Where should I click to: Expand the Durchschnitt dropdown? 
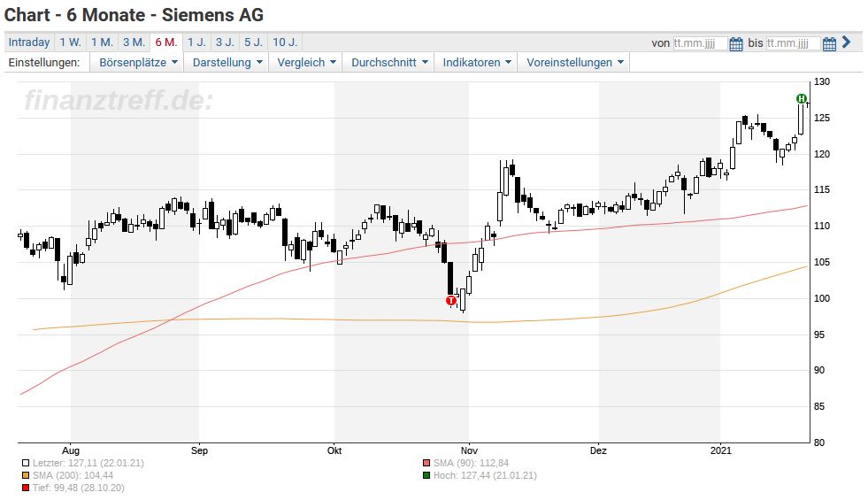tap(389, 63)
